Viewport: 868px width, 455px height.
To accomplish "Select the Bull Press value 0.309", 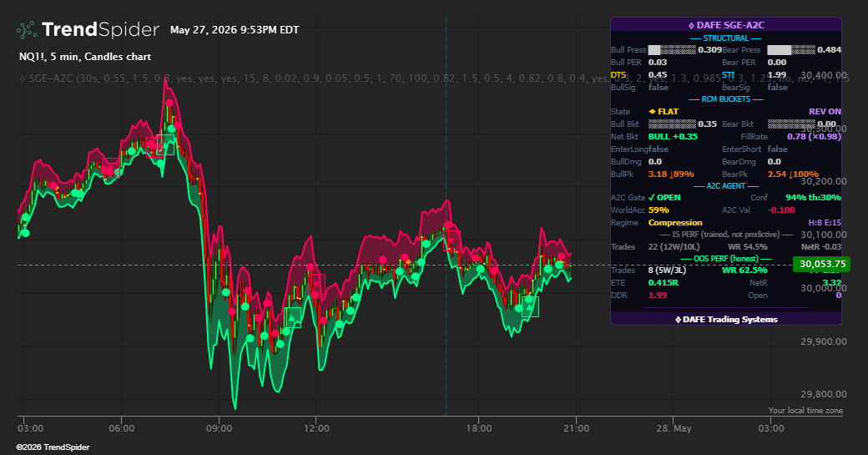I will tap(709, 50).
